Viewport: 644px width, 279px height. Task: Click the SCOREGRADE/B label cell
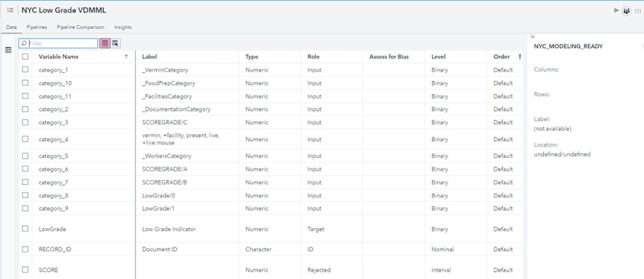(164, 182)
